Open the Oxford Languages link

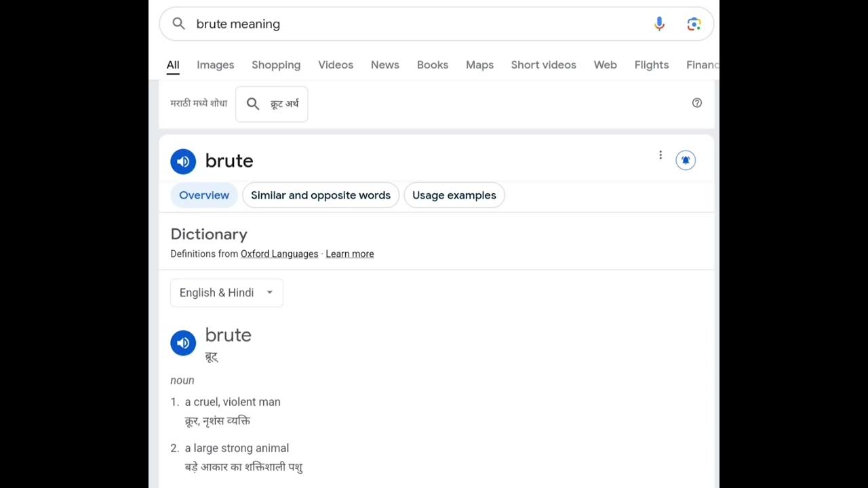[x=279, y=254]
